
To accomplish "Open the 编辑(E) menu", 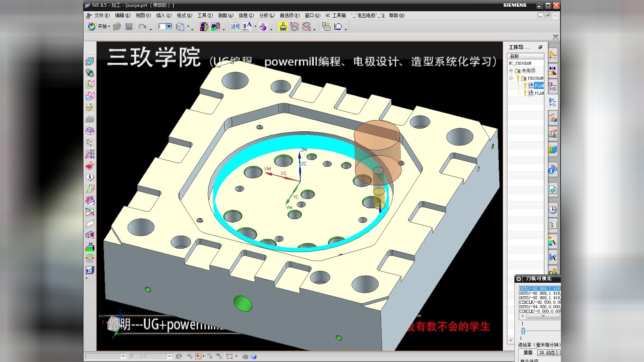I will (122, 15).
